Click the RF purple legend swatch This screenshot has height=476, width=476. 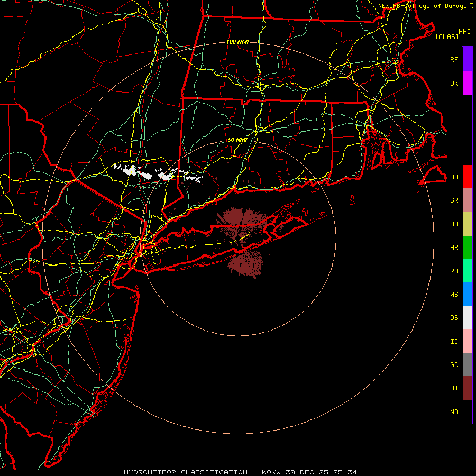click(x=467, y=59)
